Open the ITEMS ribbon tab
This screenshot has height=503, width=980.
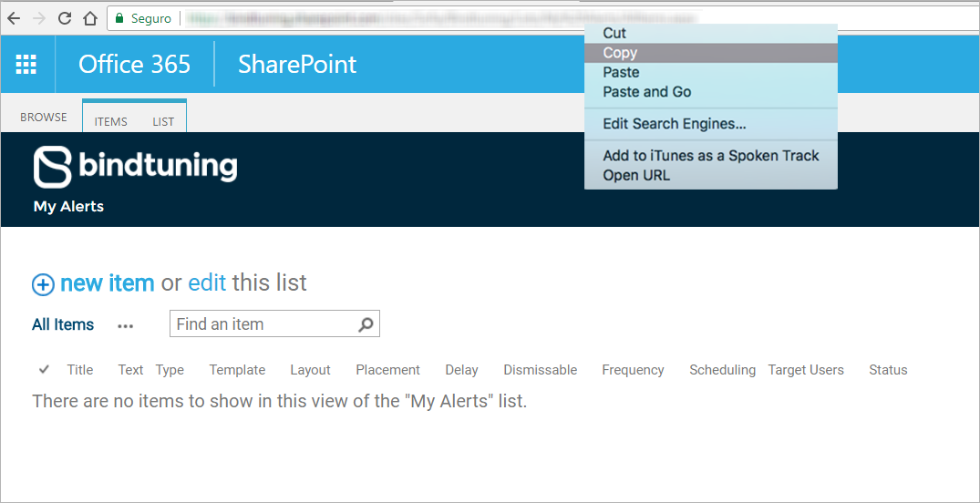[x=110, y=122]
